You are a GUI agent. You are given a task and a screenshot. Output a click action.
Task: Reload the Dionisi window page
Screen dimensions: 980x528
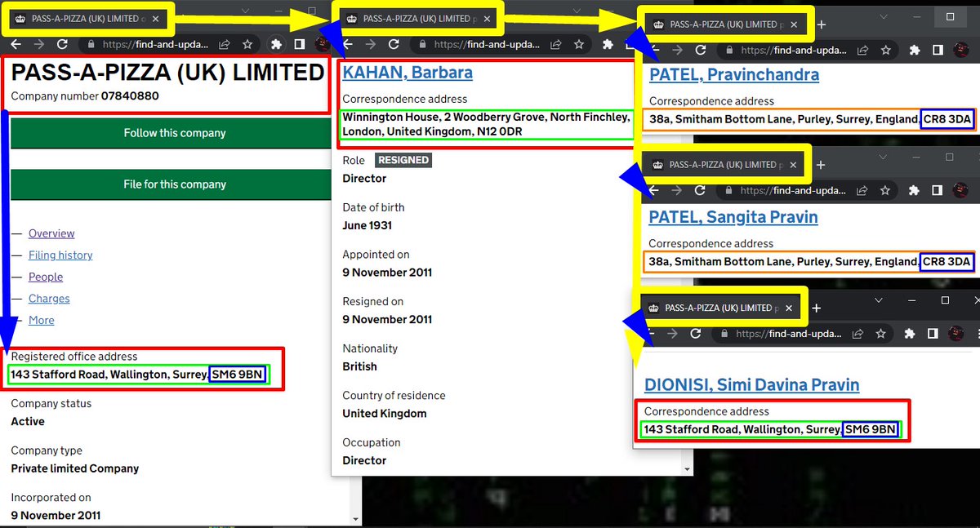pyautogui.click(x=696, y=334)
